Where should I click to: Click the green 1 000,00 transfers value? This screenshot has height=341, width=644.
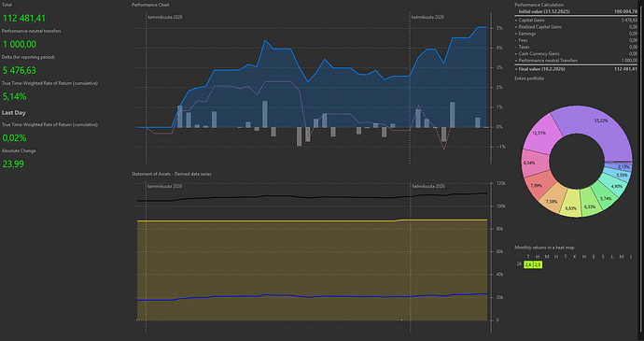(20, 45)
